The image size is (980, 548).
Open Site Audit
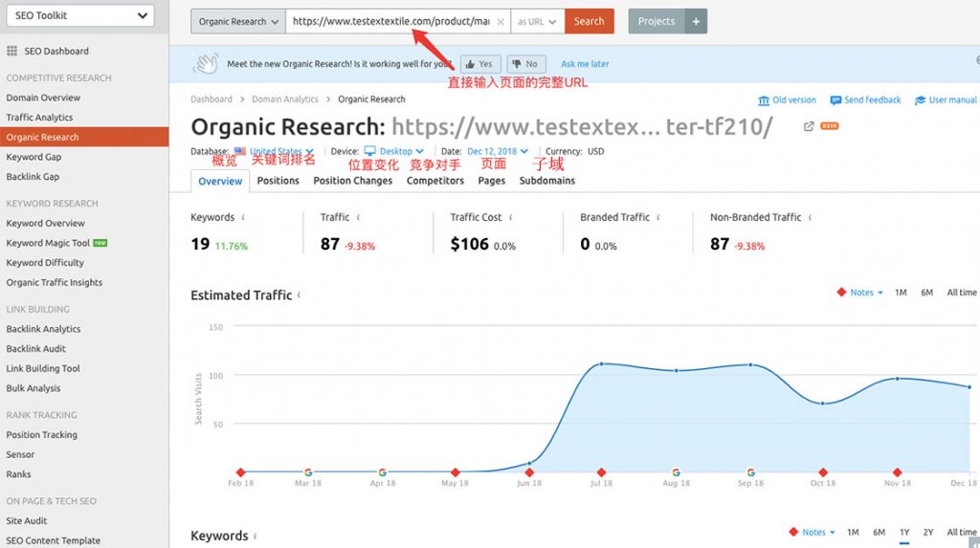pos(26,520)
